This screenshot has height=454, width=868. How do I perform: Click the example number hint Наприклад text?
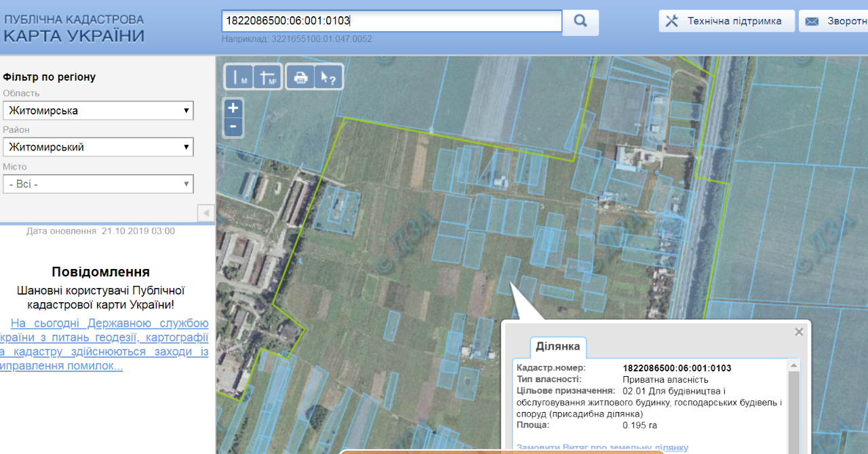tap(296, 39)
